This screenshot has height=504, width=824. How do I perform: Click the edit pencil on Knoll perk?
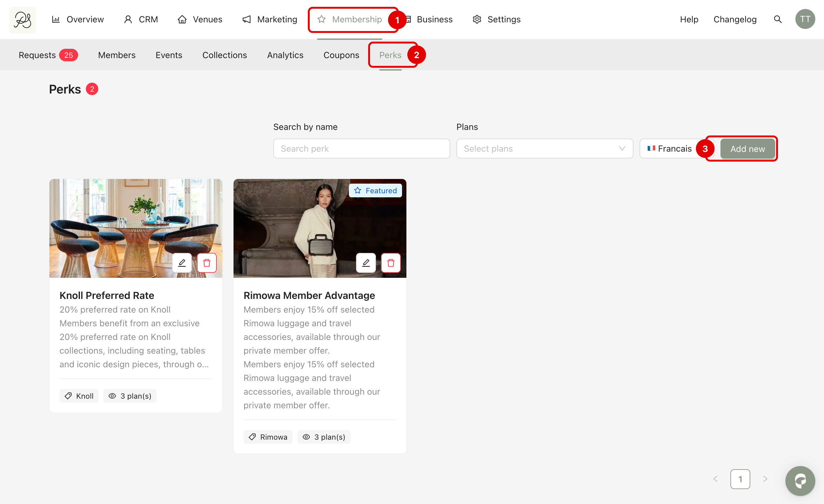tap(182, 263)
